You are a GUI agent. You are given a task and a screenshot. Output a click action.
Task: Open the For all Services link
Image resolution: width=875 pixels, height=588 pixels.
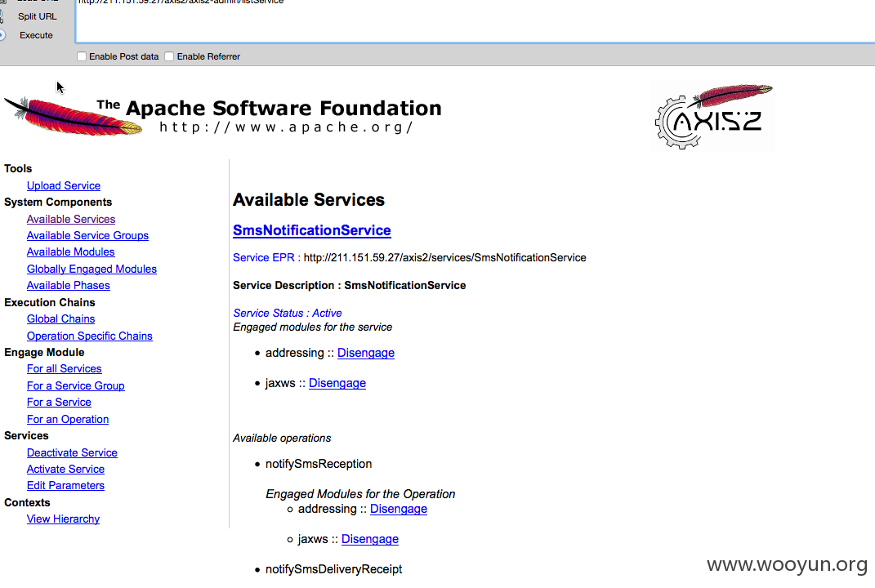coord(65,369)
